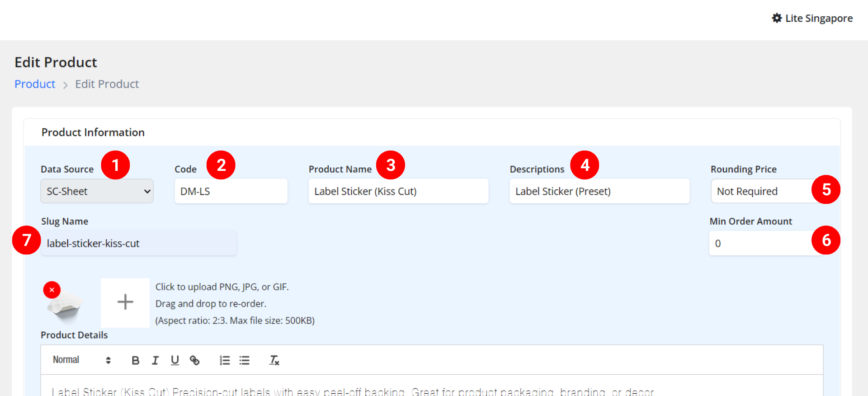Click the Lite Singapore account label
Image resolution: width=868 pixels, height=396 pixels.
pyautogui.click(x=819, y=19)
